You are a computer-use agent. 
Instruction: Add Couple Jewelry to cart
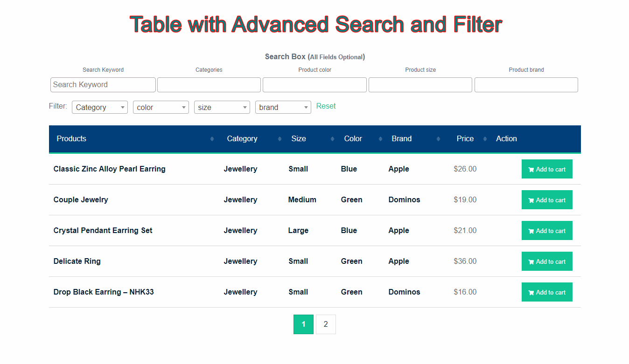click(x=547, y=200)
